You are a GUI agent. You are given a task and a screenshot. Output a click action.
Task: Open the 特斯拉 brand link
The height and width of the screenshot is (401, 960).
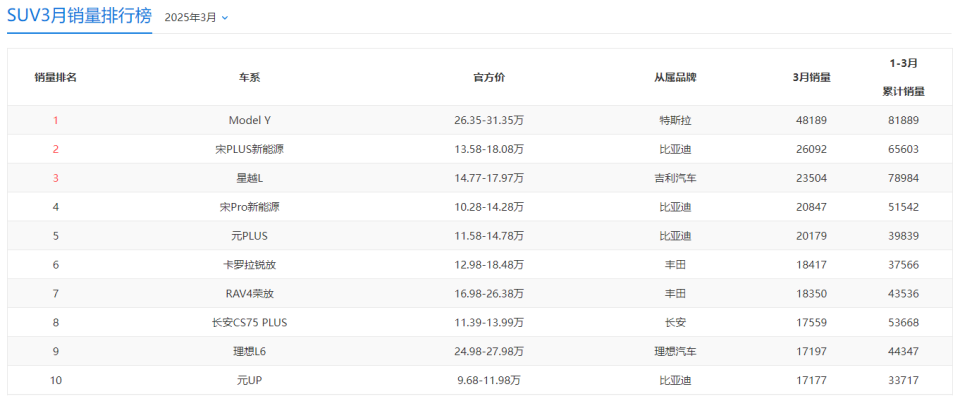pyautogui.click(x=675, y=120)
